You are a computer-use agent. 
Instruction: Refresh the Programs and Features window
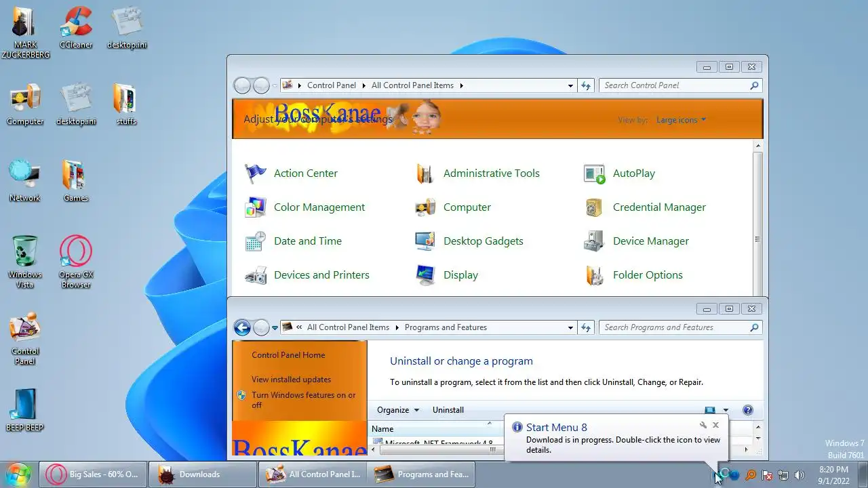point(587,327)
